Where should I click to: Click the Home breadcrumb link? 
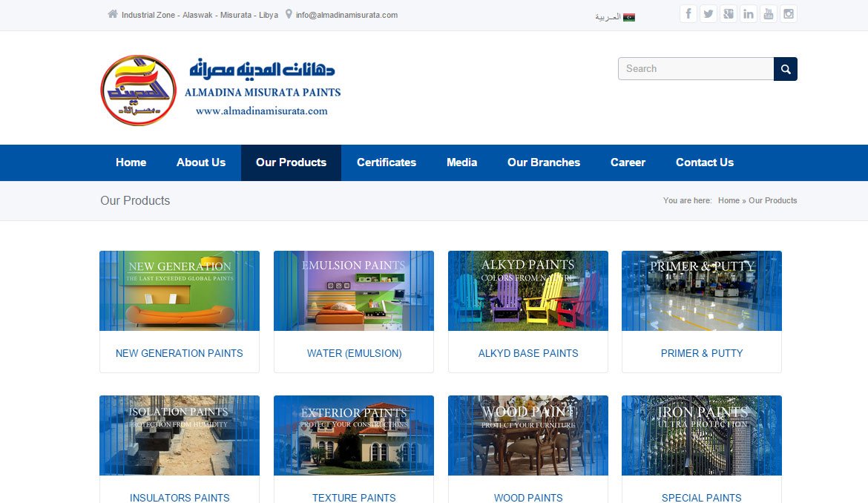pyautogui.click(x=729, y=200)
